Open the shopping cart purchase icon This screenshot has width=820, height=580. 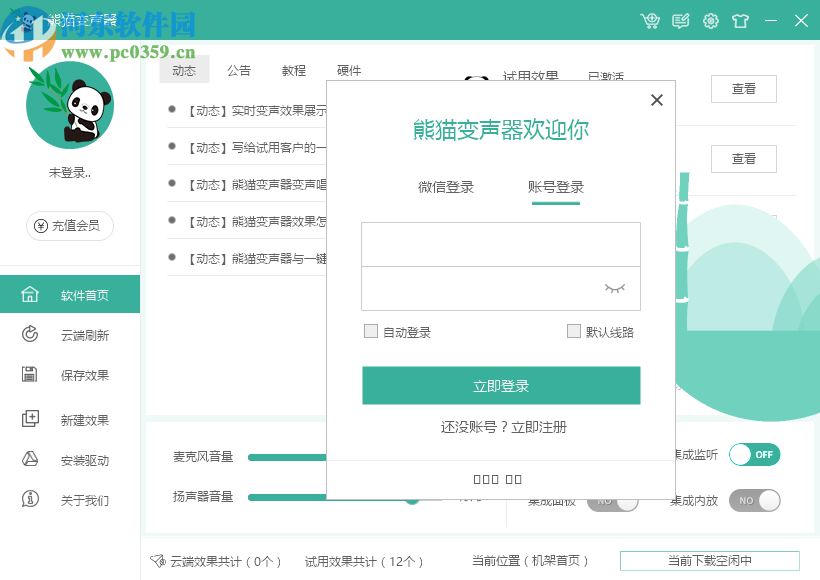(x=651, y=20)
